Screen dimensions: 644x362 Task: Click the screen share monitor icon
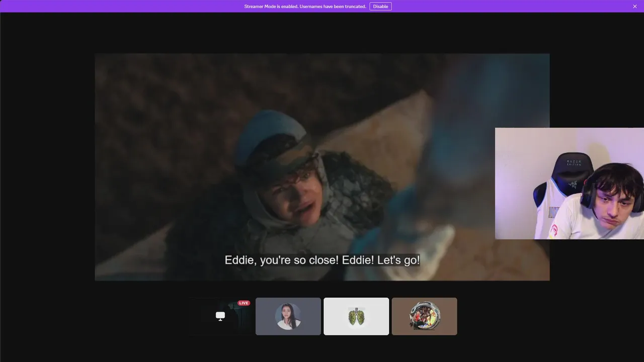(220, 316)
